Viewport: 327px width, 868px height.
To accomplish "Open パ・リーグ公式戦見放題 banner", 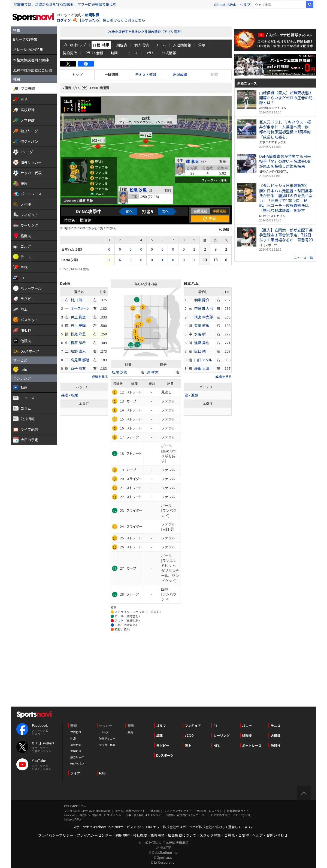I will [x=275, y=64].
